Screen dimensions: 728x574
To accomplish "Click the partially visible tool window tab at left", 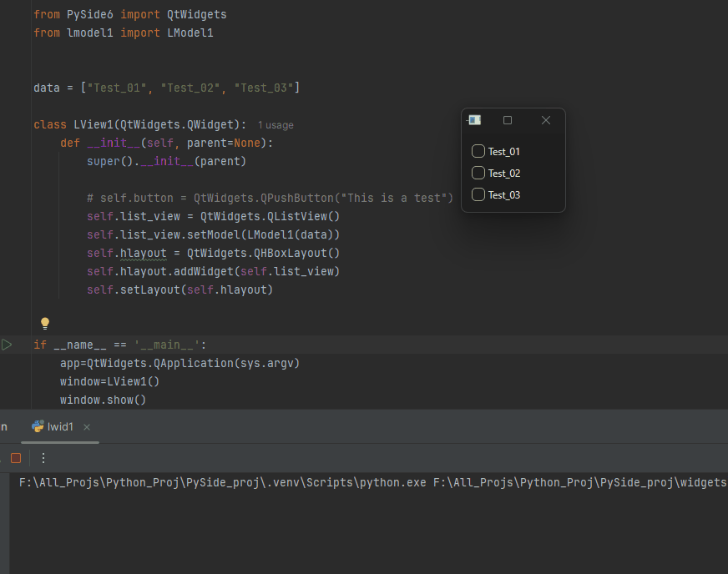I will tap(4, 425).
